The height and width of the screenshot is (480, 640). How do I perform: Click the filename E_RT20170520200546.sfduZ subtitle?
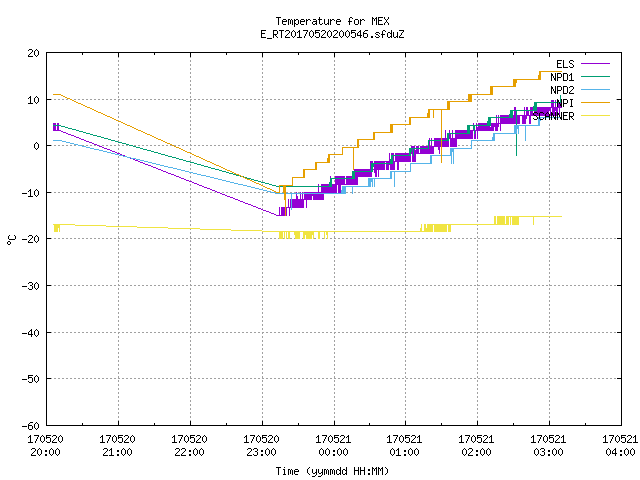(332, 34)
